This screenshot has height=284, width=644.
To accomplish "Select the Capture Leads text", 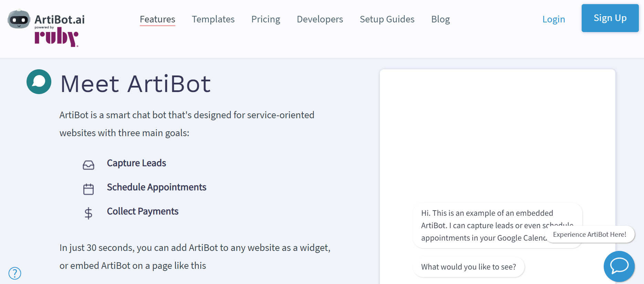I will pyautogui.click(x=136, y=163).
